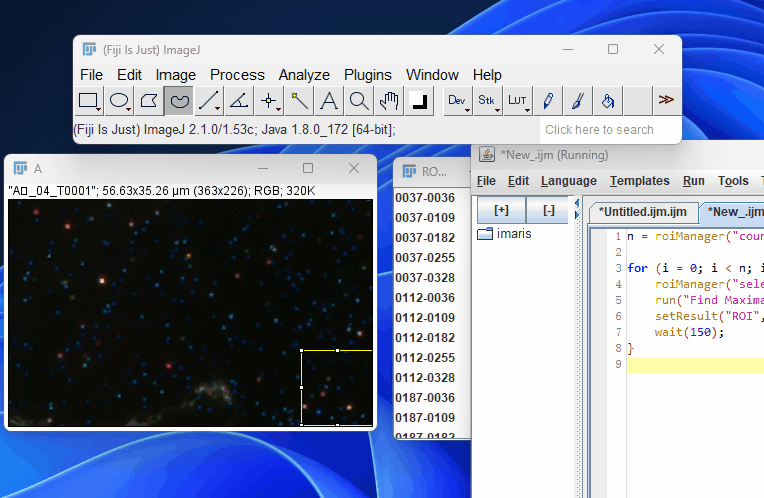764x498 pixels.
Task: Open the Process menu
Action: pos(237,75)
